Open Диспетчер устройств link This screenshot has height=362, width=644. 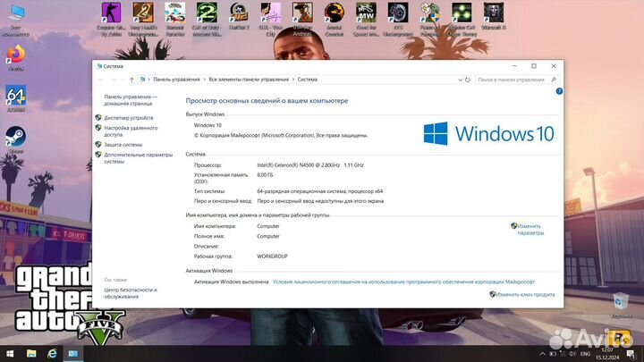(x=129, y=118)
